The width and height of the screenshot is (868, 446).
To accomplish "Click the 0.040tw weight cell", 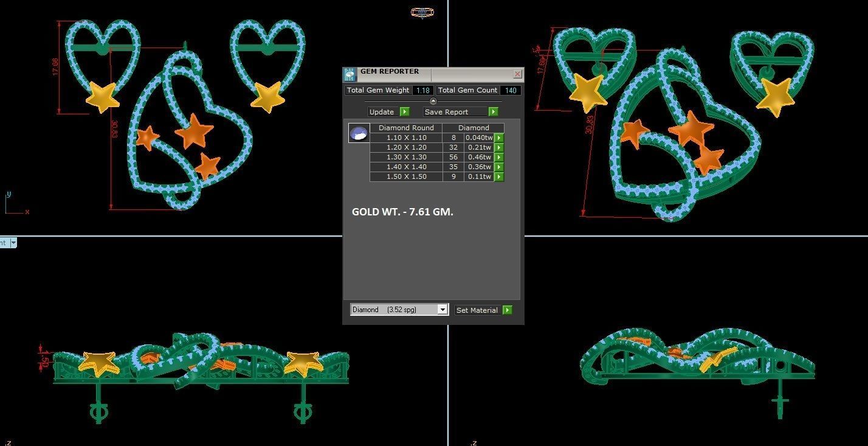I will [x=479, y=138].
